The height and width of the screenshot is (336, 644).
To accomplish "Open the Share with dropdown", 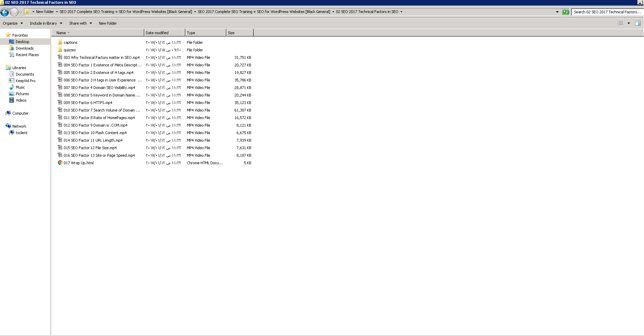I will pyautogui.click(x=80, y=23).
